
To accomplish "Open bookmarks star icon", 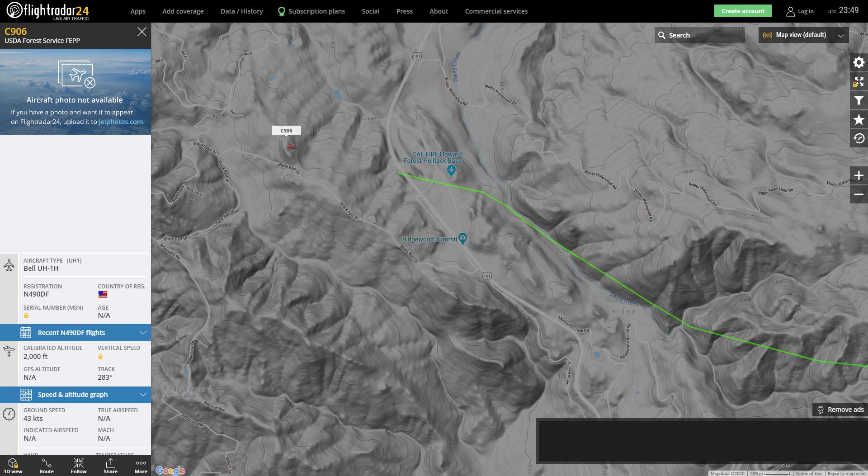I will [859, 120].
